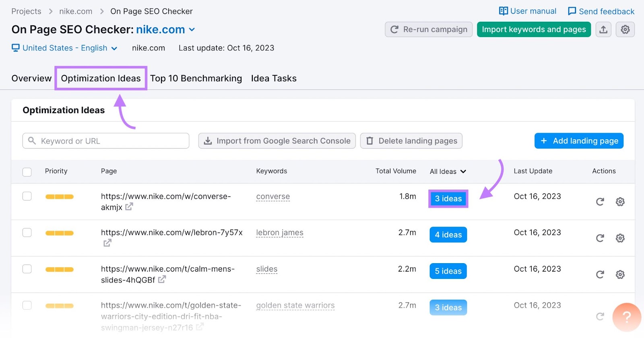Re-run calm-mens-slides page refresh icon
Screen dimensions: 644x338
[x=600, y=274]
